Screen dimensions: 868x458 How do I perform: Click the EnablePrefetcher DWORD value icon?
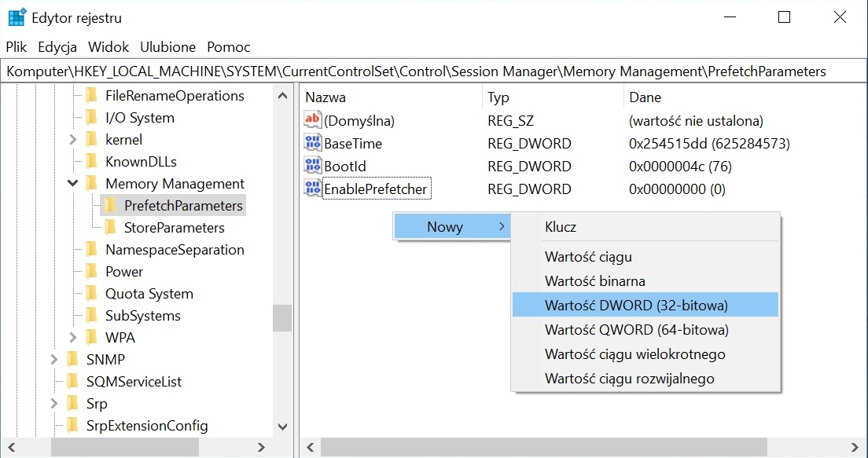point(313,189)
